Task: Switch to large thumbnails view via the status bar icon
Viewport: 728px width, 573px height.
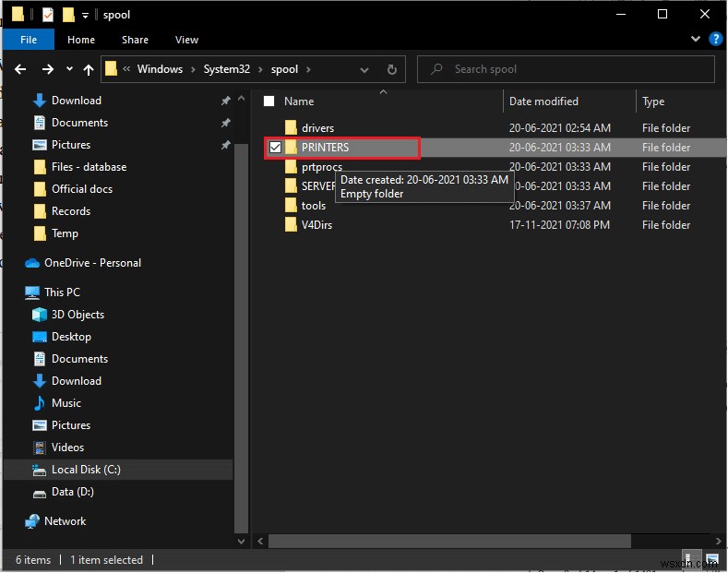Action: tap(711, 558)
